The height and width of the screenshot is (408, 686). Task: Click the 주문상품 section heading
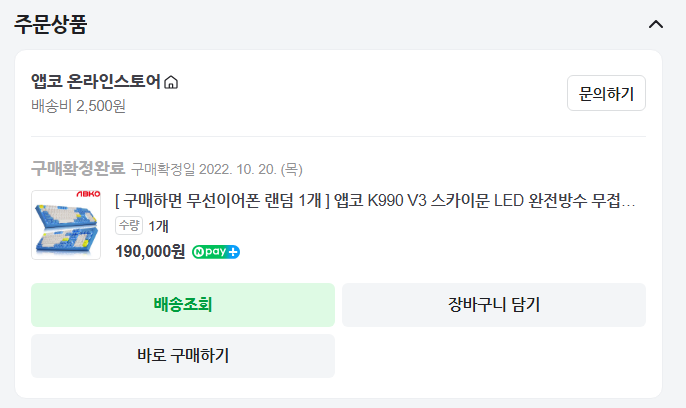coord(50,25)
